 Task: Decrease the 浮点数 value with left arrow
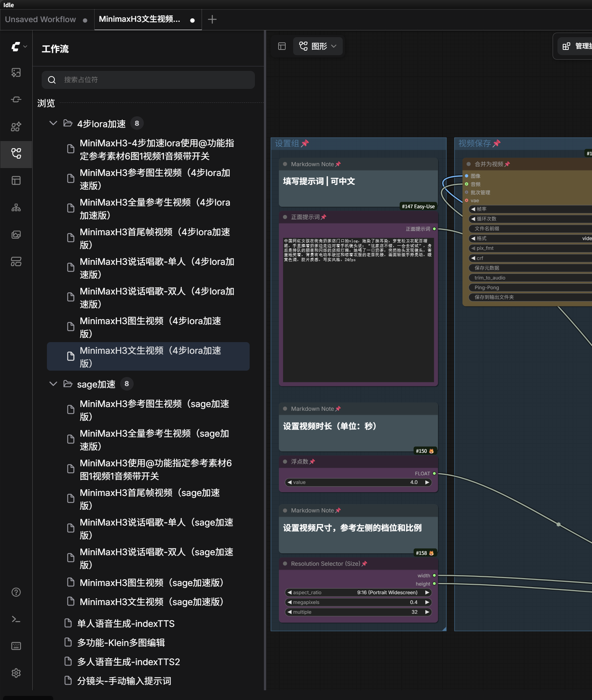289,482
